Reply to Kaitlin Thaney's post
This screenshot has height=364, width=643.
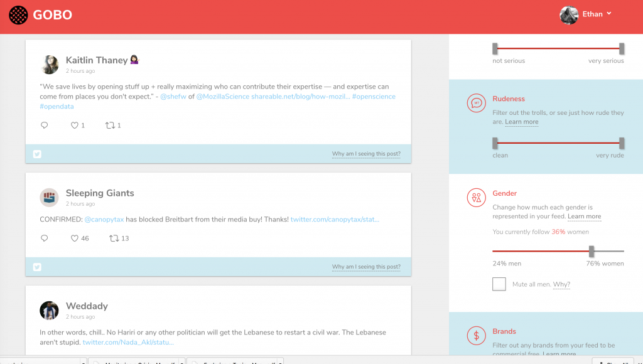coord(45,125)
